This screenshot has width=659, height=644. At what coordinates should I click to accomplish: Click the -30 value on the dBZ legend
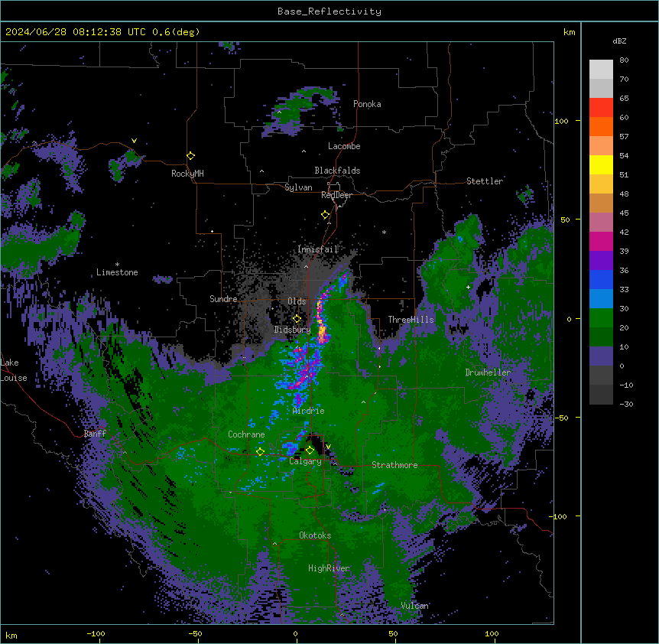click(626, 405)
